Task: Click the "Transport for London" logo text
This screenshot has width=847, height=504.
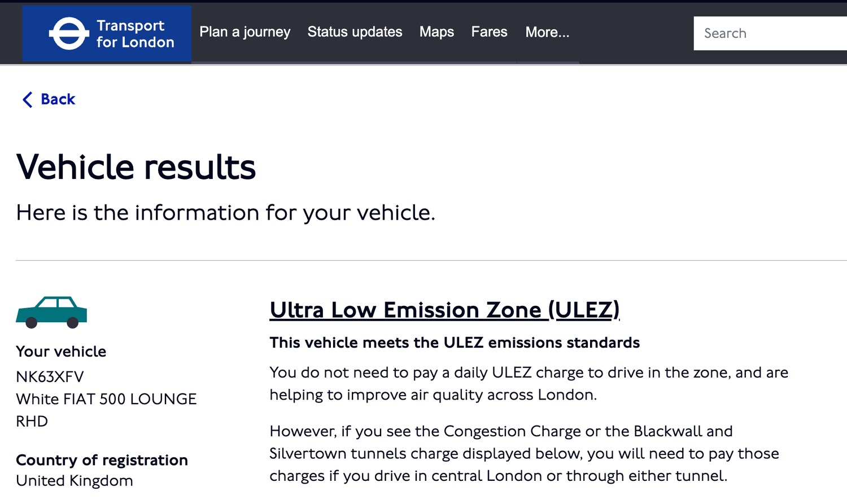Action: [x=135, y=34]
